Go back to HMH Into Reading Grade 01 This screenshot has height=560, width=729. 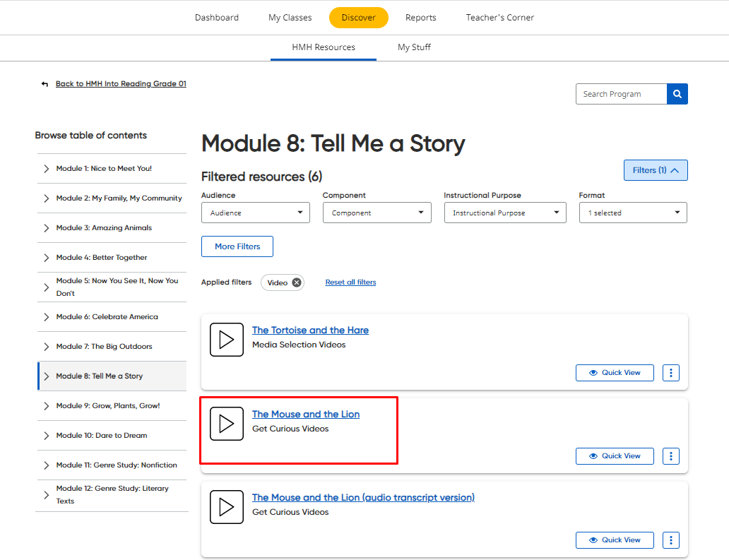point(121,83)
